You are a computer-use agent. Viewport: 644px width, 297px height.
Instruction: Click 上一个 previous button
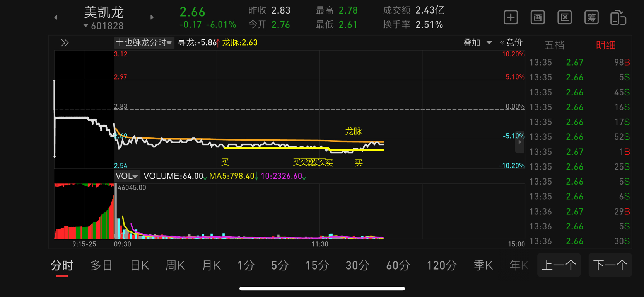559,265
